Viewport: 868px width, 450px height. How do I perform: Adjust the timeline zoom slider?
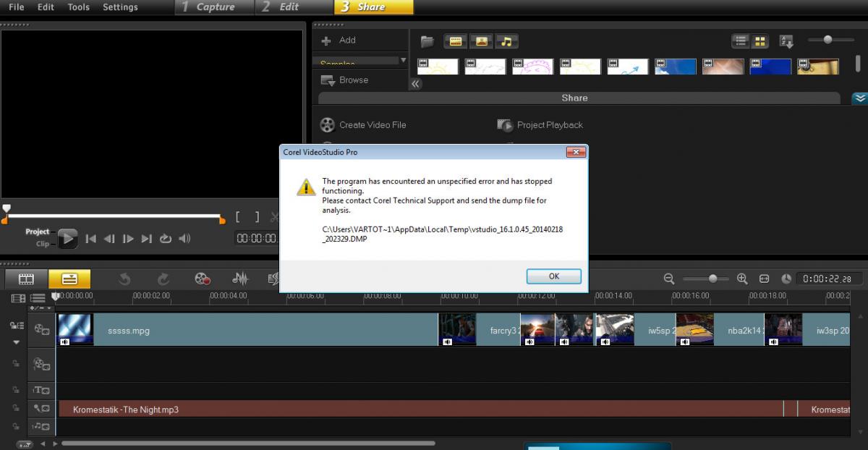coord(705,279)
